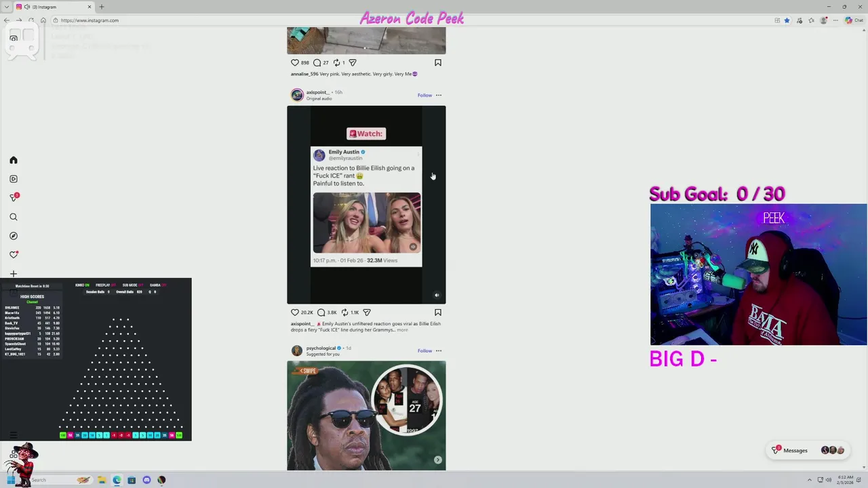The height and width of the screenshot is (488, 868).
Task: Share the axispoint__ post
Action: pyautogui.click(x=367, y=312)
